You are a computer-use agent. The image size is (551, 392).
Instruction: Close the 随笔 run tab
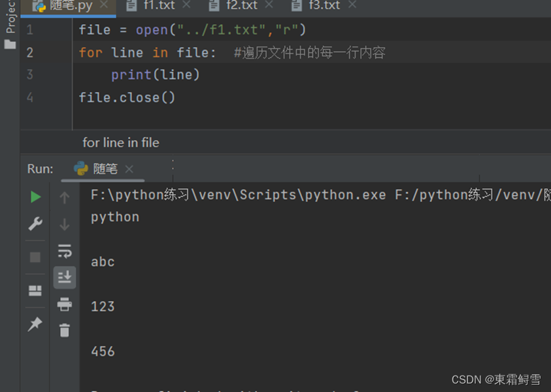pos(129,169)
